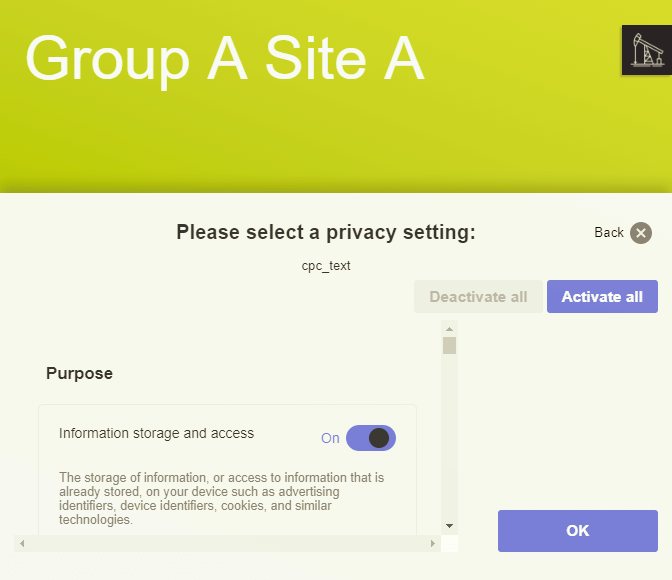Click the horizontal scrollbar right arrow
The image size is (672, 580).
coord(433,544)
